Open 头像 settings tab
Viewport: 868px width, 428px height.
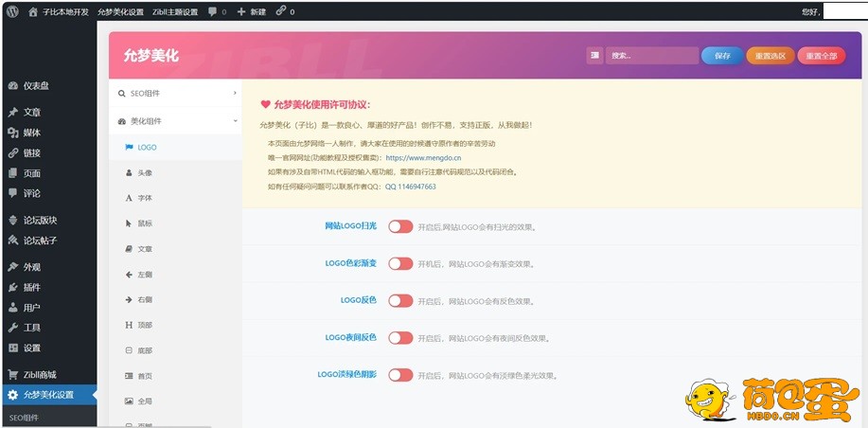[175, 172]
